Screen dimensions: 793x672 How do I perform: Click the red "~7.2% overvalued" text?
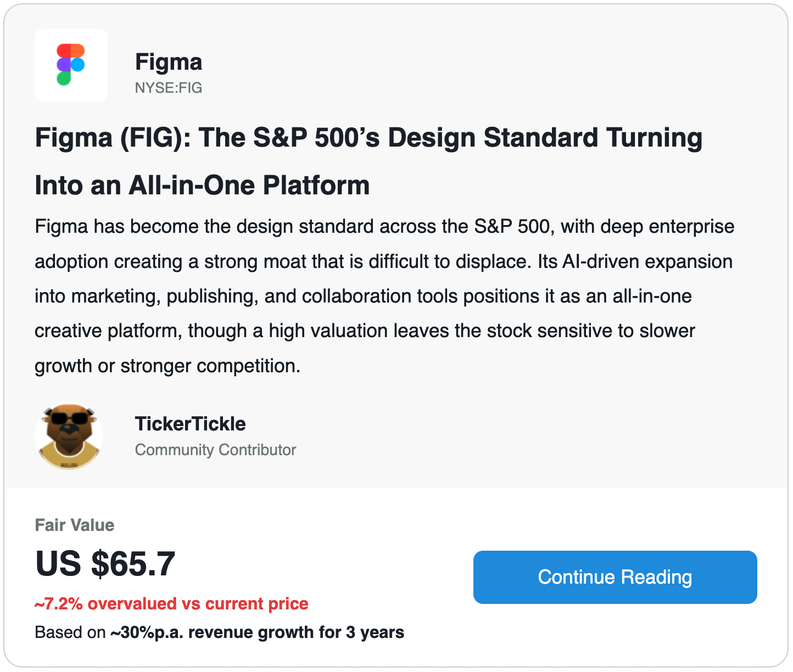pos(171,604)
